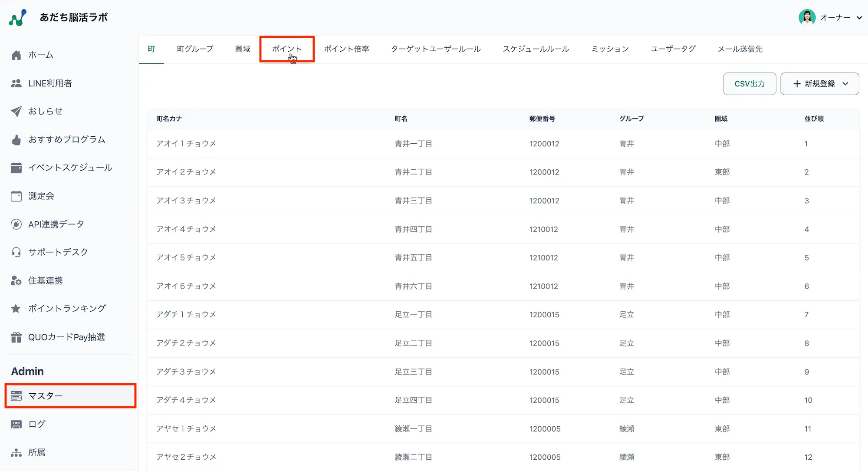
Task: Select the thumbs-up おすすめプログラム icon
Action: point(16,140)
